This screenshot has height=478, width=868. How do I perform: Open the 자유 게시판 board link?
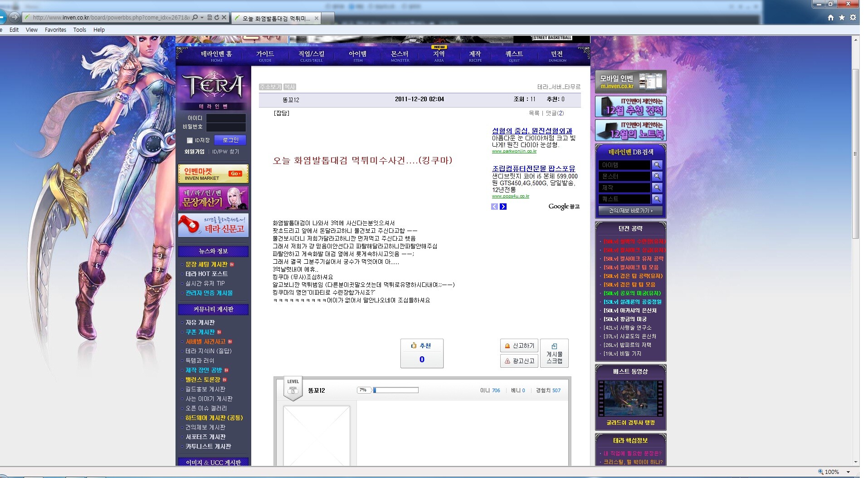(x=200, y=322)
